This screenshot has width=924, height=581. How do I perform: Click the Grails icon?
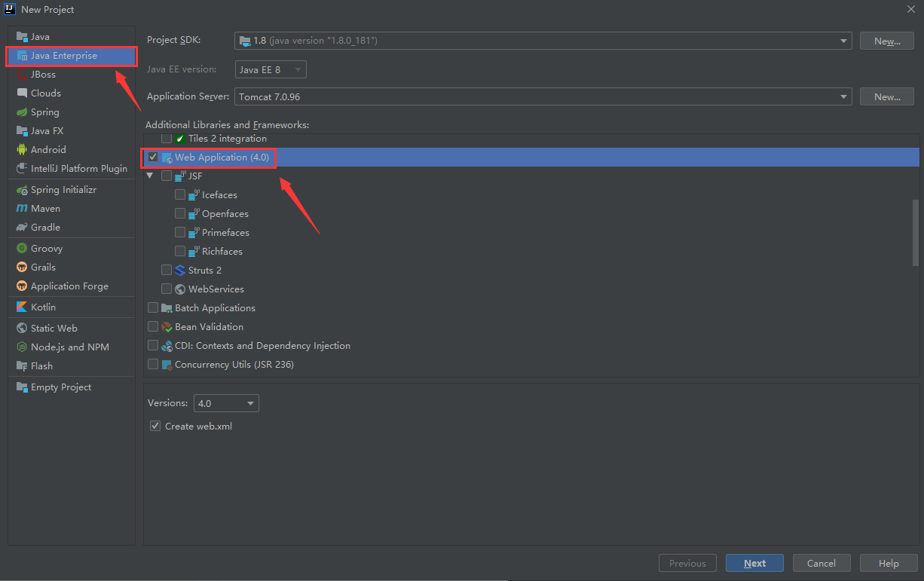tap(22, 268)
